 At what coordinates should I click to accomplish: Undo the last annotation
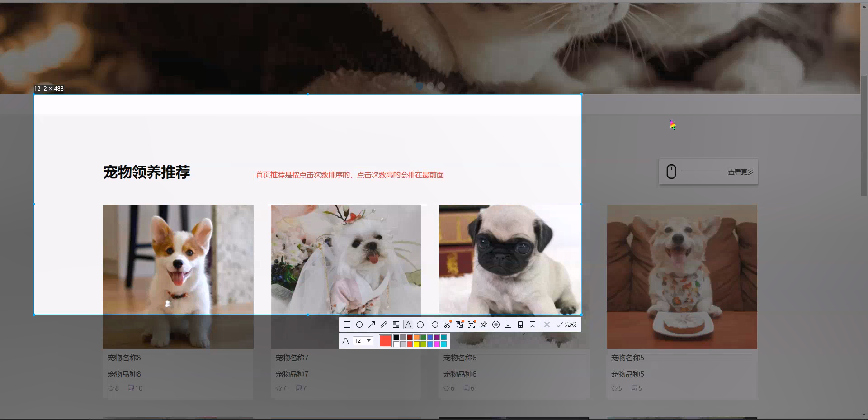(x=434, y=325)
